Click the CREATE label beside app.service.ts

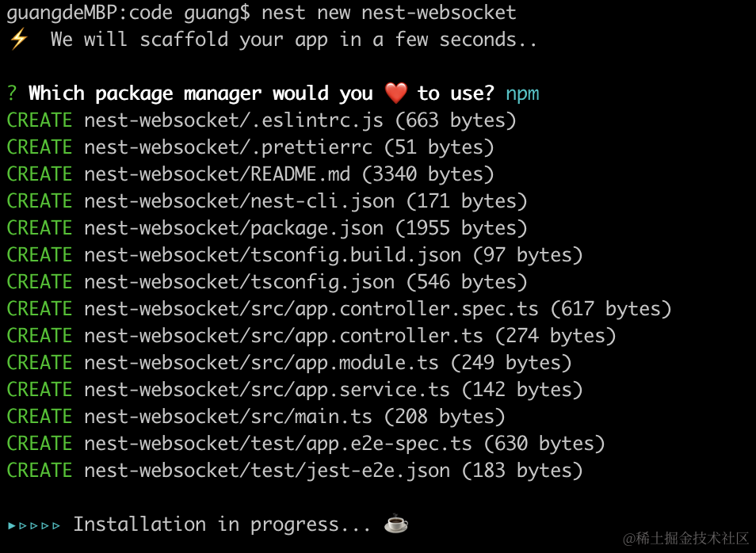coord(40,390)
